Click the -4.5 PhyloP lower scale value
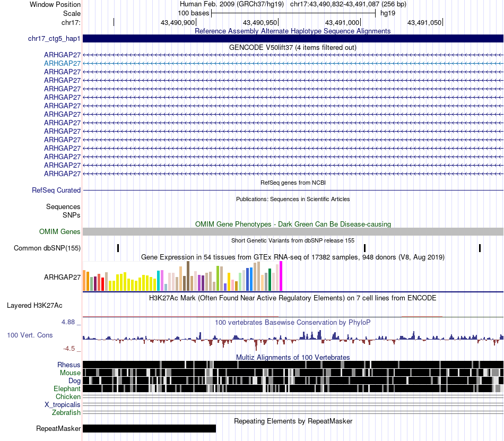 [69, 349]
